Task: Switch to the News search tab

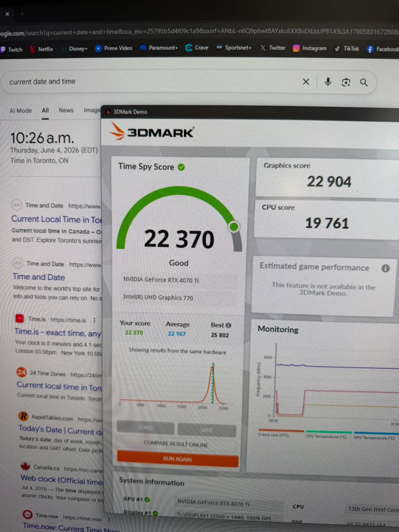Action: pyautogui.click(x=66, y=110)
